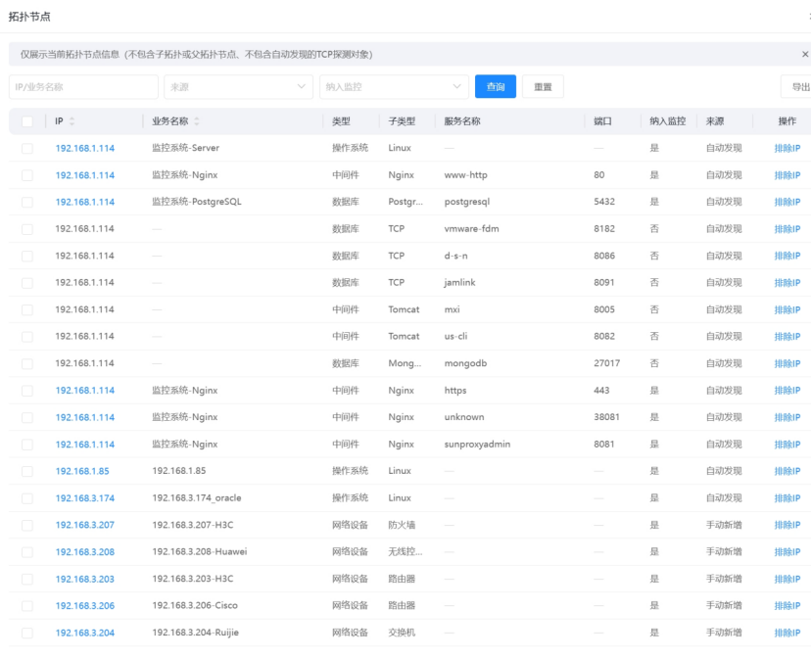Viewport: 812px width, 658px height.
Task: Click the 查询 search button
Action: pos(496,86)
